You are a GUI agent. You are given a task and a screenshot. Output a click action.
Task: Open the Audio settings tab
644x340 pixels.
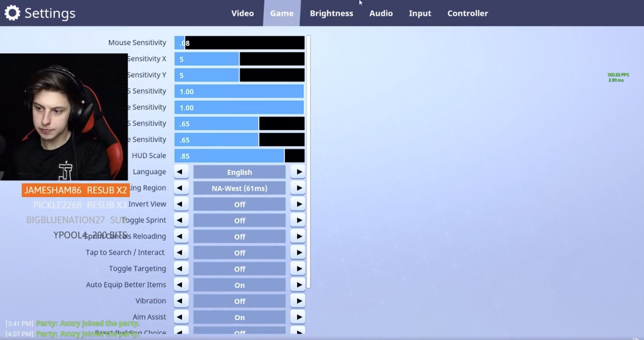click(x=381, y=13)
